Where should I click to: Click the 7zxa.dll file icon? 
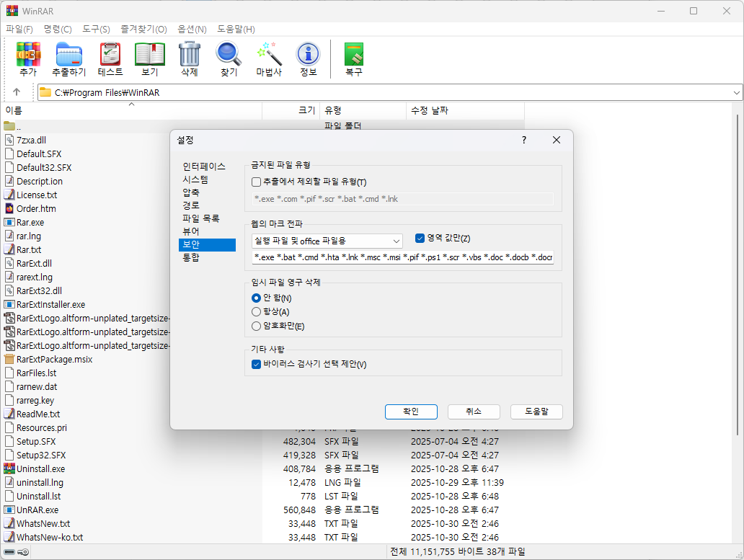[x=9, y=140]
